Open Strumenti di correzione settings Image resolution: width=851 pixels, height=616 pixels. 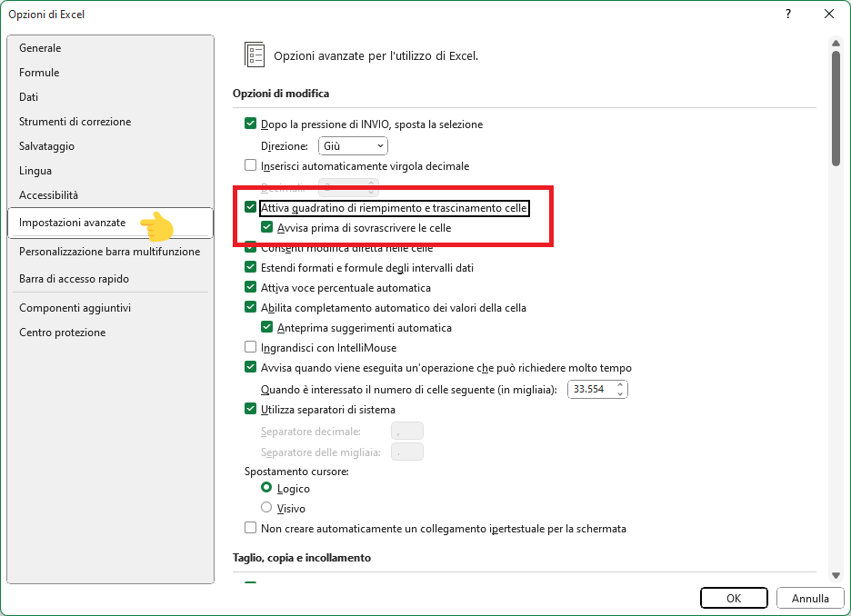click(75, 122)
